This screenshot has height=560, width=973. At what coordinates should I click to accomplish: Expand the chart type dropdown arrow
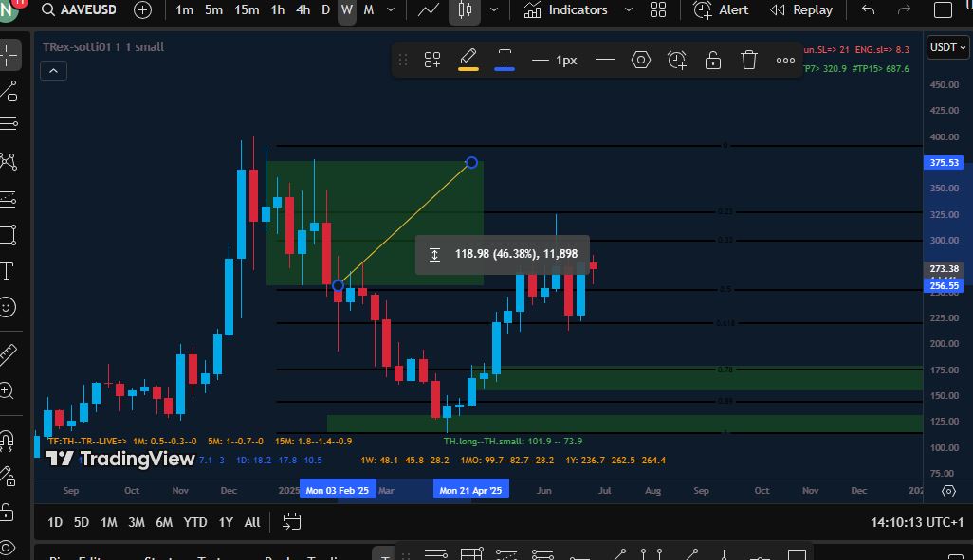click(x=493, y=10)
